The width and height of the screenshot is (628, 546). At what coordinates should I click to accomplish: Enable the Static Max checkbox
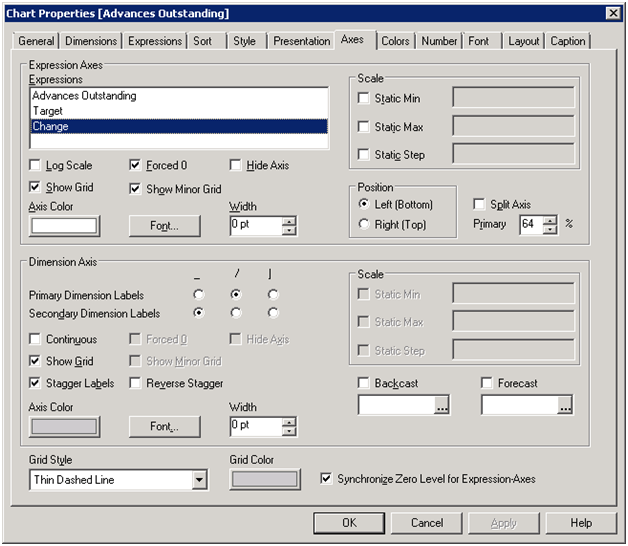tap(365, 127)
